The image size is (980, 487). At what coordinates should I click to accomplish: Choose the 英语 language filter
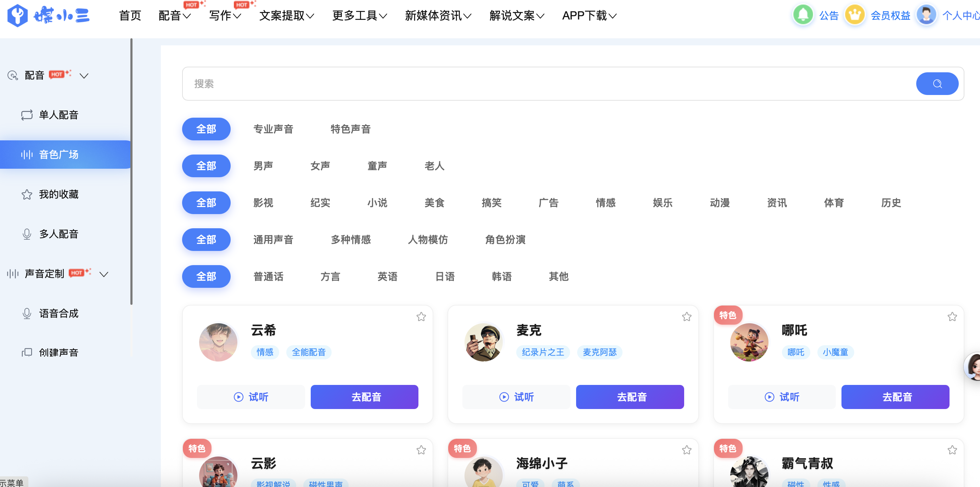click(387, 276)
